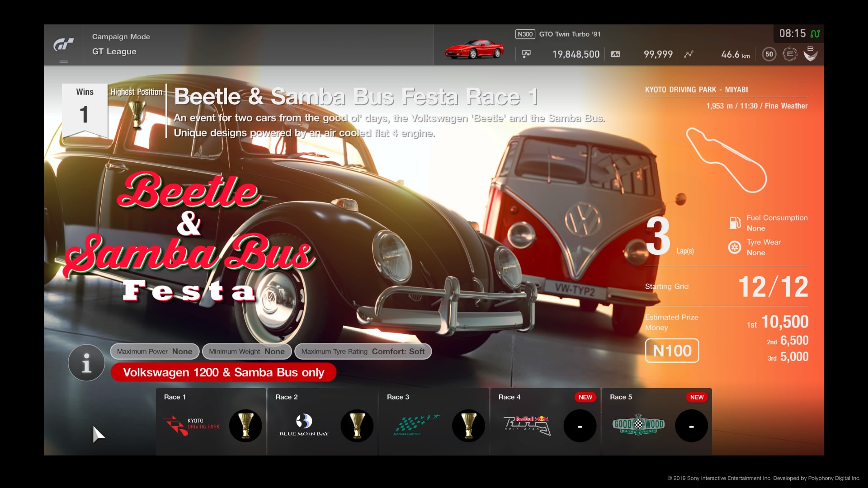The height and width of the screenshot is (488, 868).
Task: Click the Kyoto Miyabi track layout map
Action: (x=726, y=160)
